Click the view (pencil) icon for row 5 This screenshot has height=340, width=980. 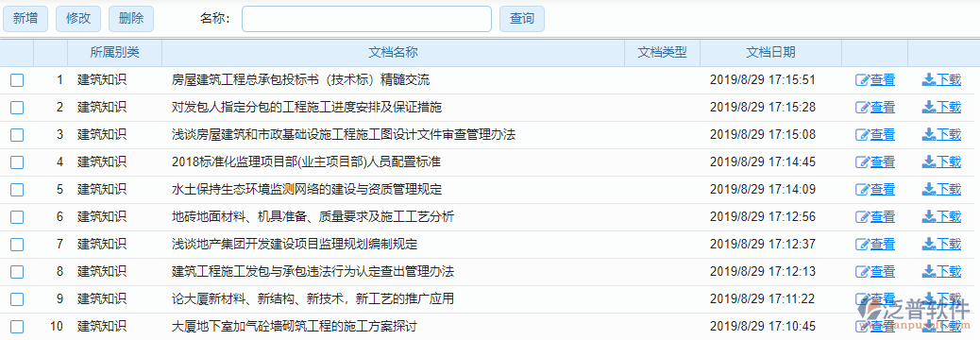[x=862, y=190]
